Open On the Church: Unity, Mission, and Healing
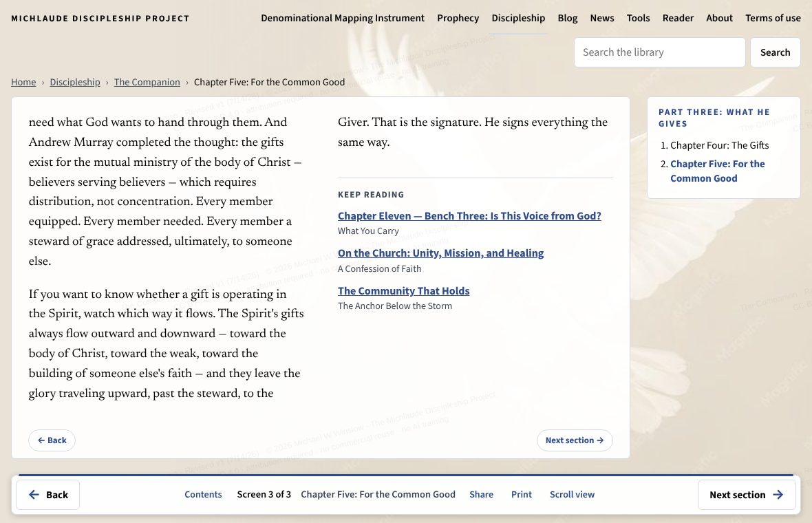 click(x=440, y=253)
